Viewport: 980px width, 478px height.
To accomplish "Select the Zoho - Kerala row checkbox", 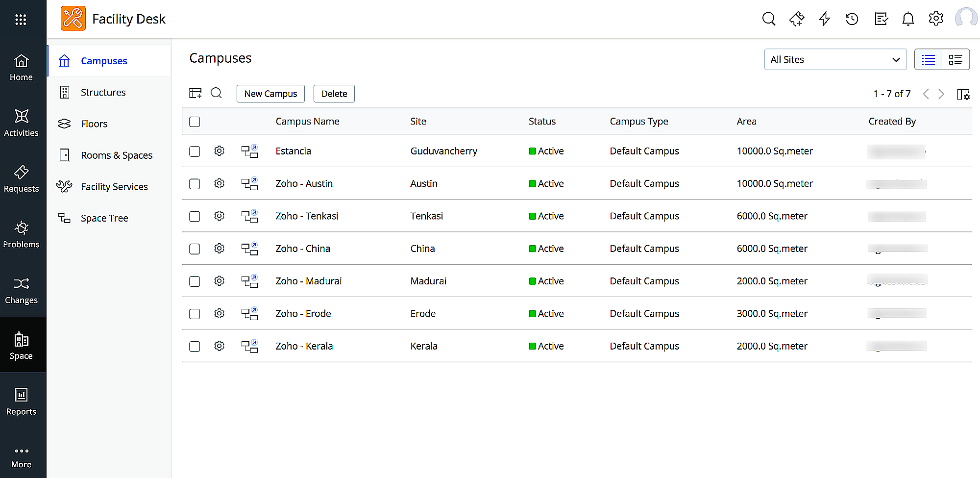I will (x=195, y=347).
